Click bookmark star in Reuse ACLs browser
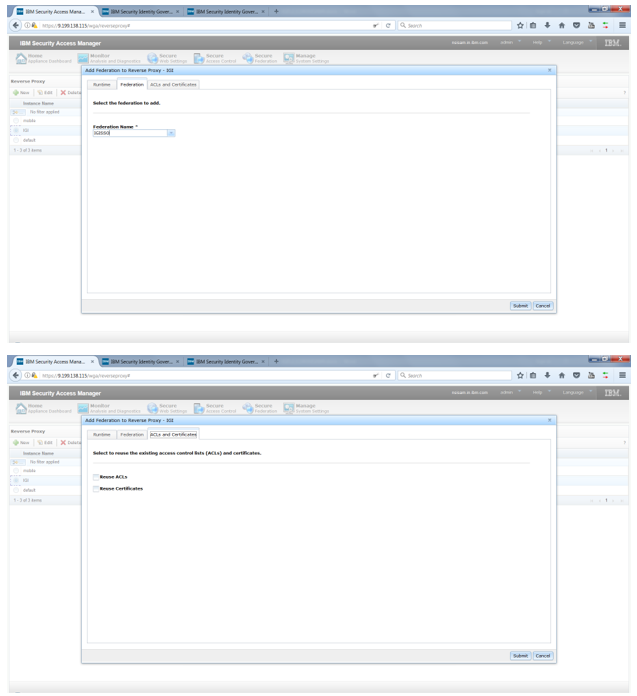The image size is (637, 696). pos(520,375)
